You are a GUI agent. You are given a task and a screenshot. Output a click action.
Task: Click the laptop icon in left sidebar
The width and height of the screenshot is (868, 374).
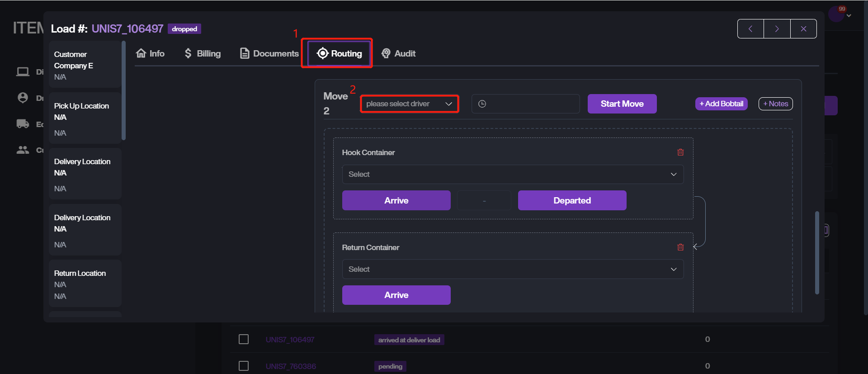pyautogui.click(x=23, y=72)
